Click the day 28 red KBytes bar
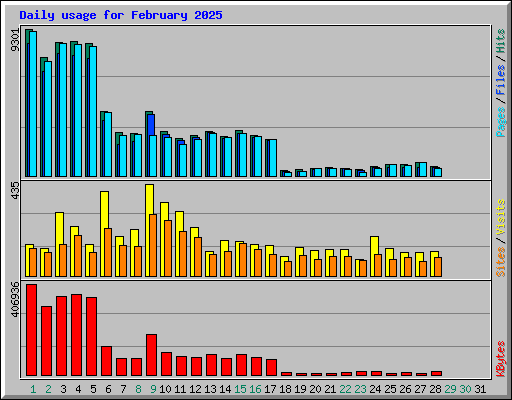 [437, 373]
